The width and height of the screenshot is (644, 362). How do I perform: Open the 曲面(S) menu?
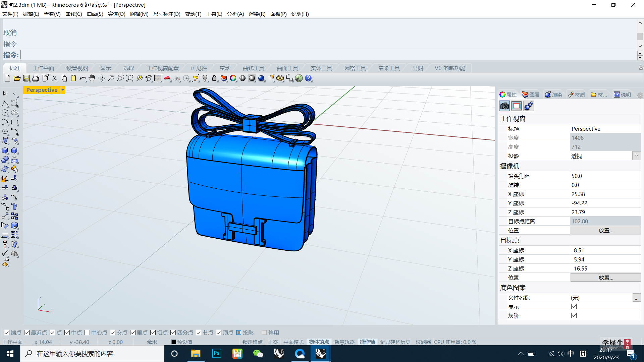point(95,14)
